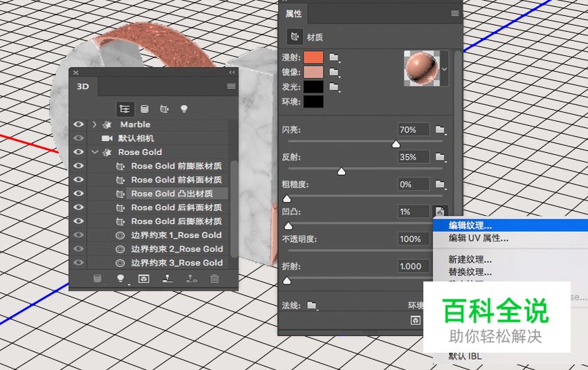Collapse the 3D panel with double arrows
The width and height of the screenshot is (588, 370).
coord(232,73)
